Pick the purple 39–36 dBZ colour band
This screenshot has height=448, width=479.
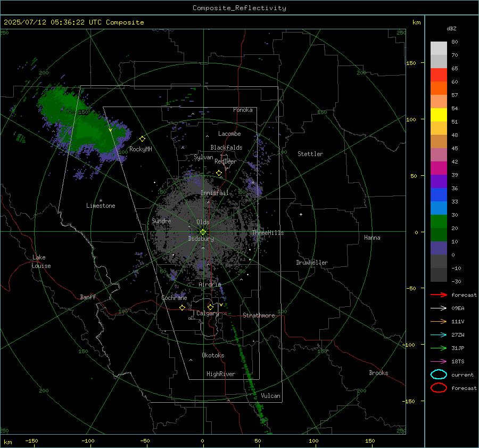tap(439, 182)
